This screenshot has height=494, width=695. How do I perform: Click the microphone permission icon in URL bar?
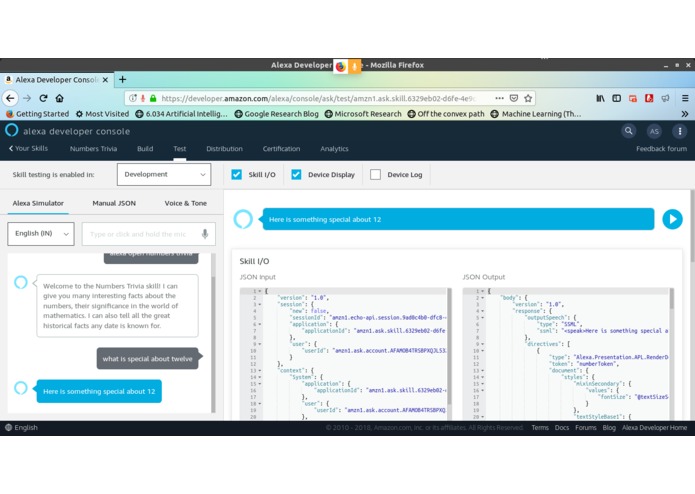tap(143, 98)
